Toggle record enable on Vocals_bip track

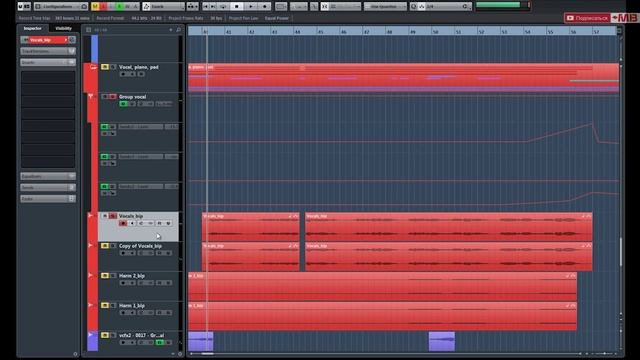(123, 223)
